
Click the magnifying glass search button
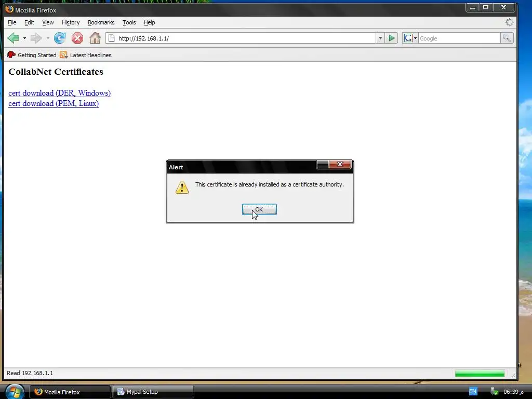coord(507,38)
